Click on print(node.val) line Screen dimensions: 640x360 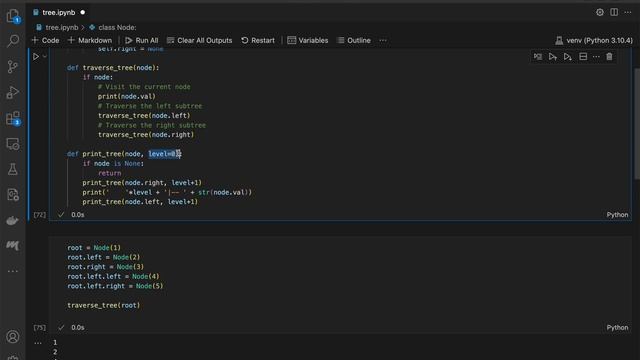click(127, 96)
